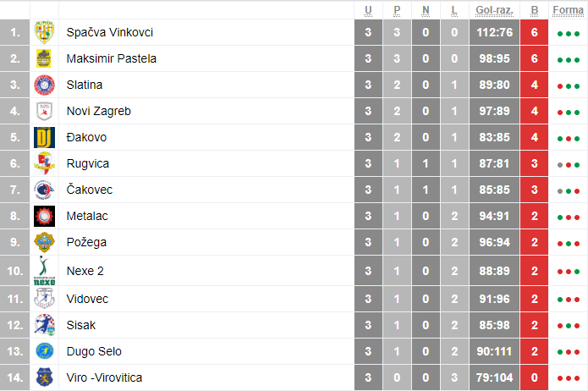Click the Forma column header

[568, 10]
